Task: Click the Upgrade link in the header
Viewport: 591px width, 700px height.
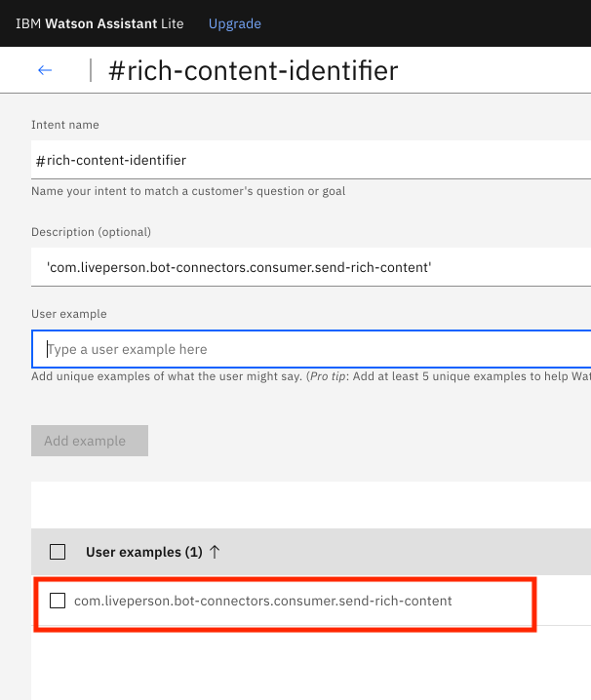Action: tap(234, 23)
